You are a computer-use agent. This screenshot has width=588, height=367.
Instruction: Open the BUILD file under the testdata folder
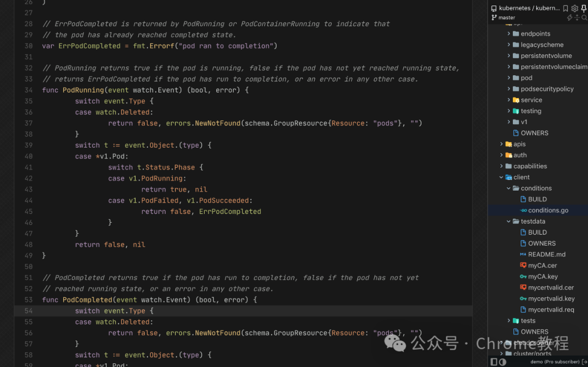tap(537, 233)
